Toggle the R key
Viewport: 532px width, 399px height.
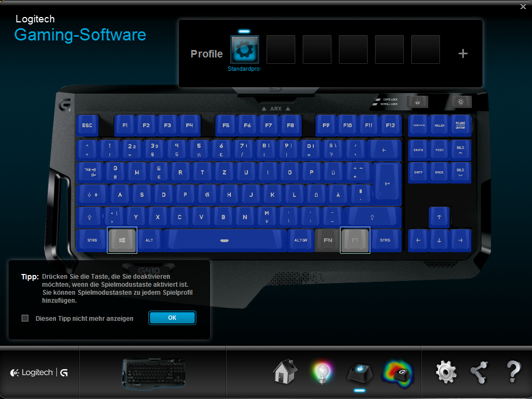tap(180, 172)
